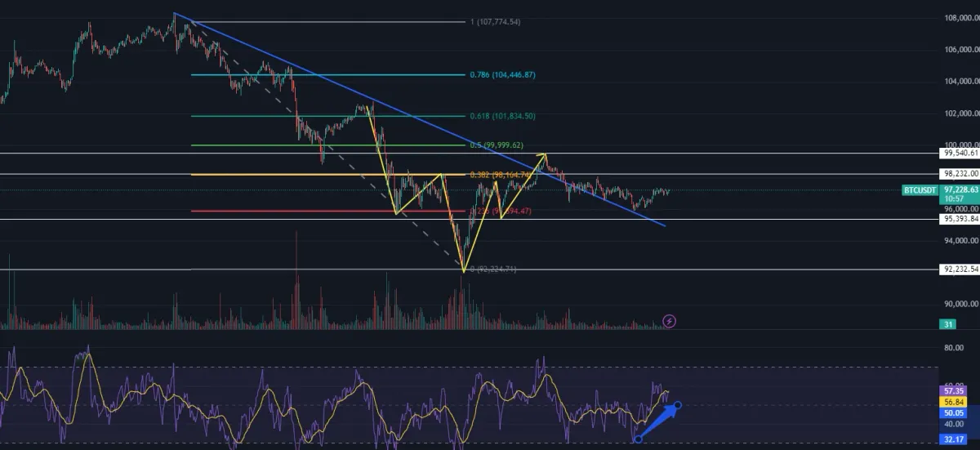Viewport: 980px width, 450px height.
Task: Select the 97,228.63 current price tag
Action: tap(958, 189)
